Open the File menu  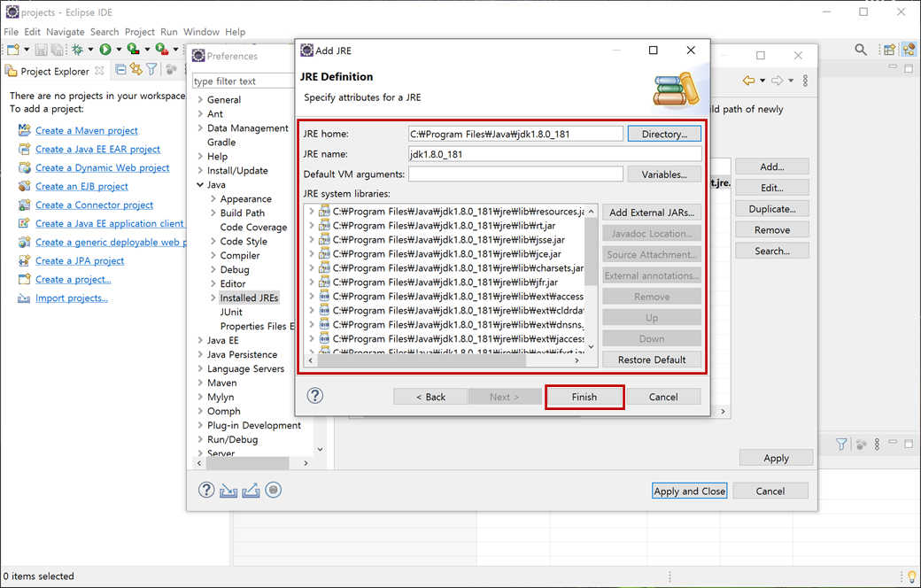click(12, 32)
